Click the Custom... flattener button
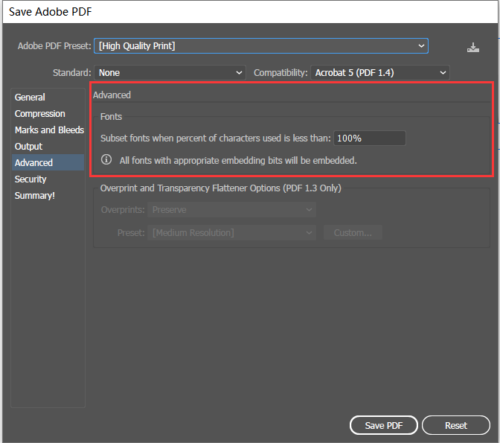Viewport: 500px width, 443px height. [353, 232]
